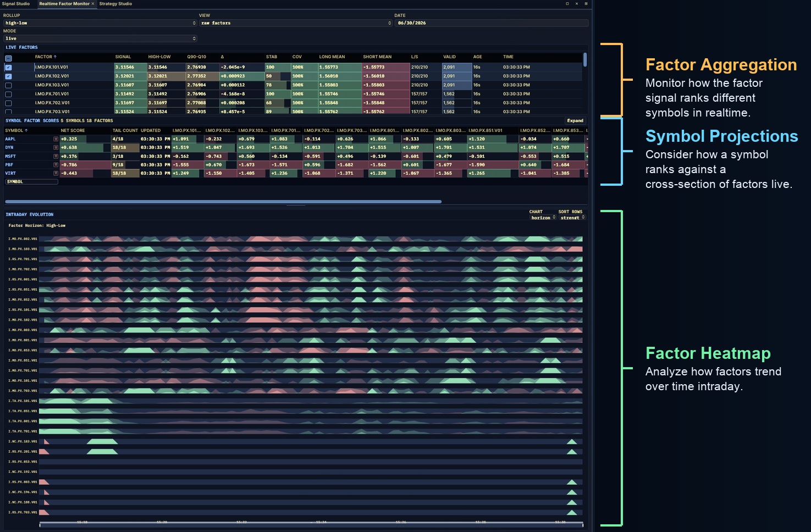Image resolution: width=811 pixels, height=532 pixels.
Task: Click the row icon next to MSFT
Action: [56, 157]
